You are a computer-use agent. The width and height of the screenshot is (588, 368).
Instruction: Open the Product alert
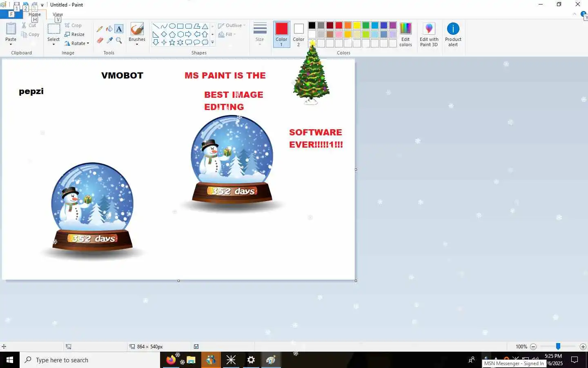[x=453, y=34]
